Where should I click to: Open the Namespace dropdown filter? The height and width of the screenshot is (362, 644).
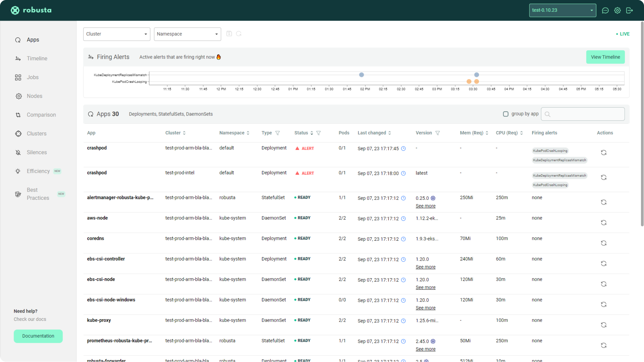click(x=187, y=34)
